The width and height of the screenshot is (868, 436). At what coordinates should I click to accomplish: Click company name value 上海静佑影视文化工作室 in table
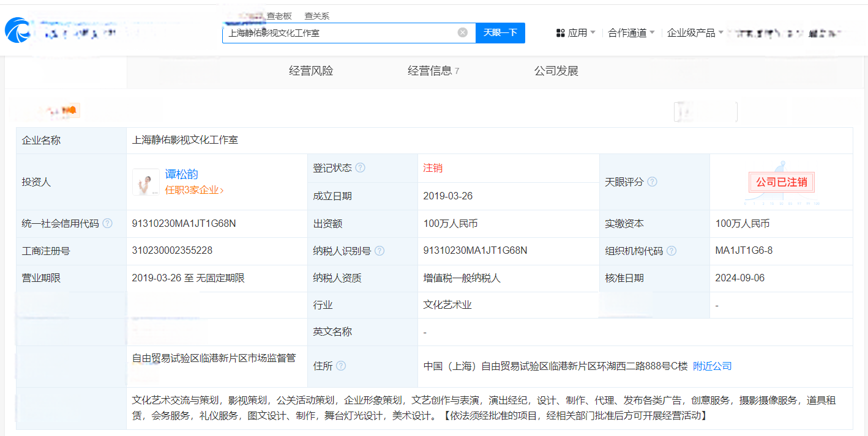click(185, 140)
